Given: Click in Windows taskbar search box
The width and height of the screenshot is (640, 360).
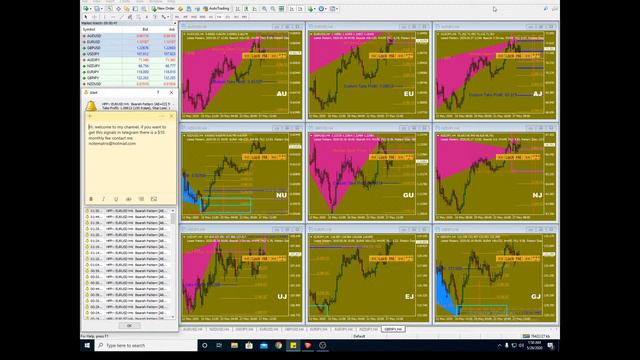Looking at the screenshot, I should click(146, 345).
